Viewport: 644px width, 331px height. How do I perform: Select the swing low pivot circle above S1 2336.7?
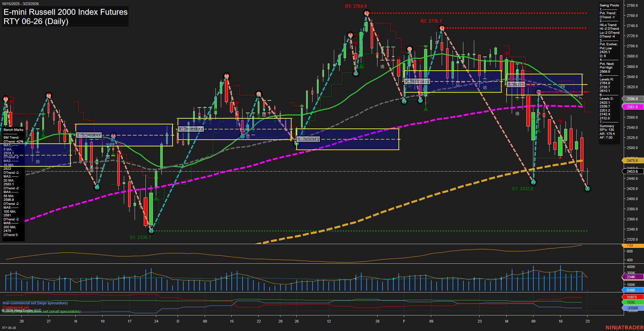click(151, 231)
